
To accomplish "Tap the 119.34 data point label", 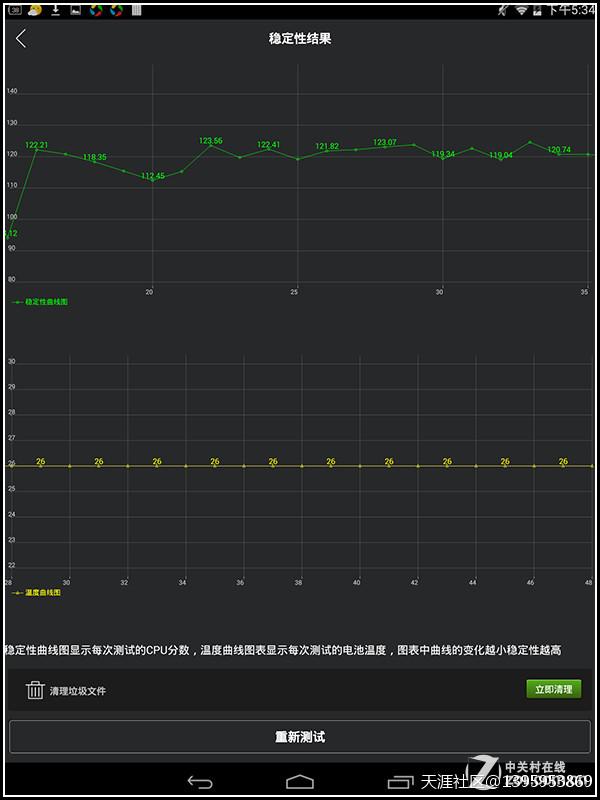I will pyautogui.click(x=443, y=154).
